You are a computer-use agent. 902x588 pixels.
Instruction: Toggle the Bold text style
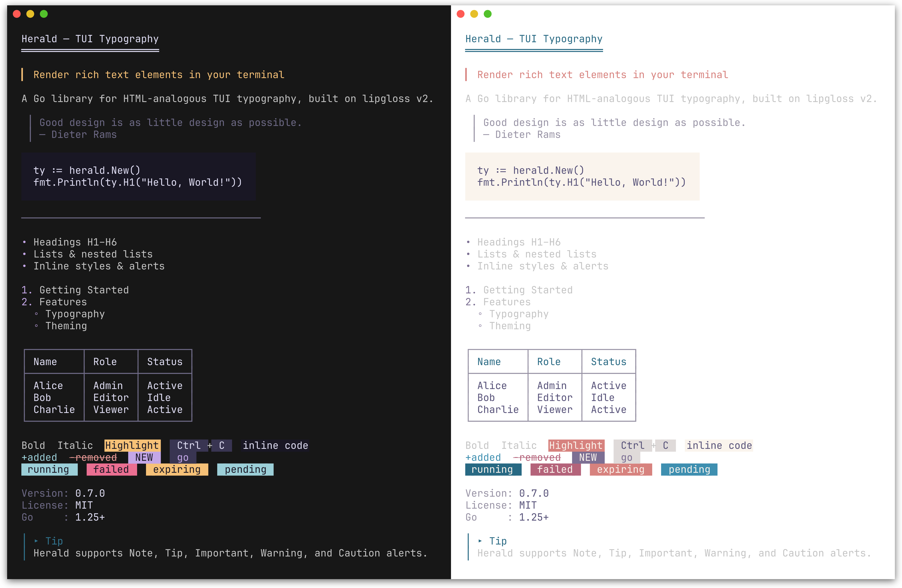click(33, 445)
